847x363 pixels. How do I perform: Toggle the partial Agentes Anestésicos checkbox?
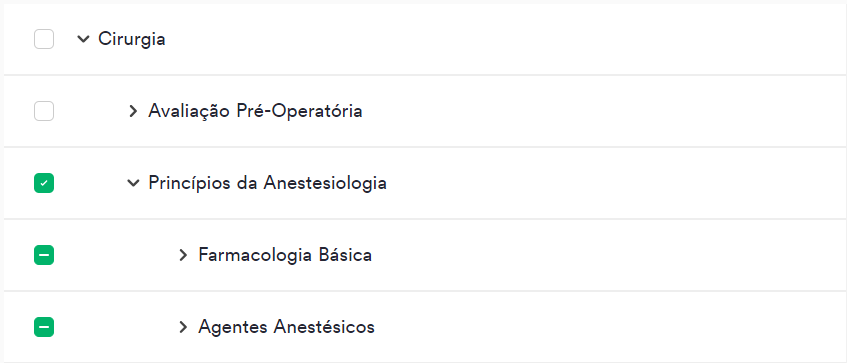44,327
